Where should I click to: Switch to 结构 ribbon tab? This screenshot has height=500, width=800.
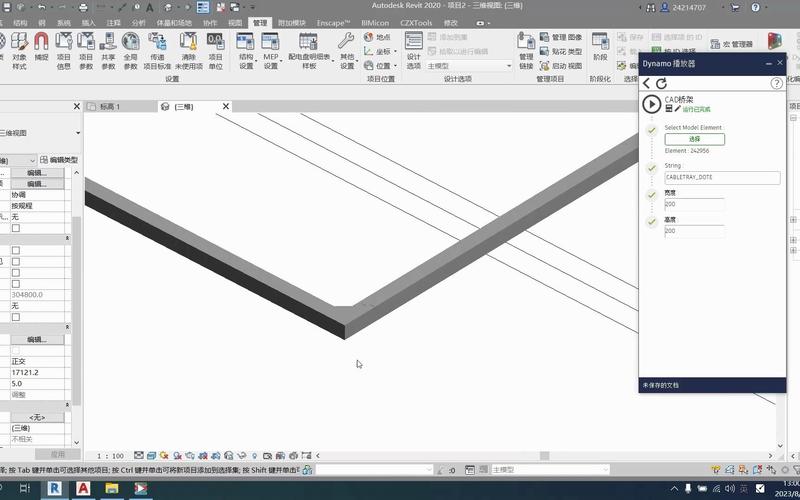point(20,23)
